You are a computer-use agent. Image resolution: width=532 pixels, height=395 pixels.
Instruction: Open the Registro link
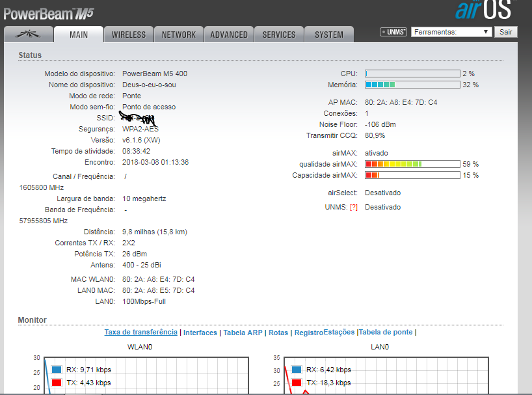coord(309,333)
